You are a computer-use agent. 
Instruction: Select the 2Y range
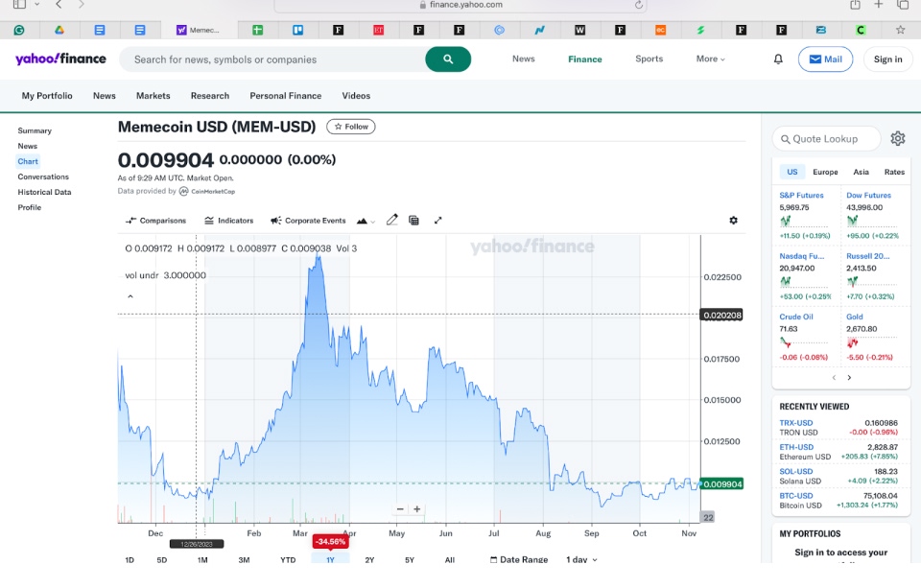pos(369,560)
